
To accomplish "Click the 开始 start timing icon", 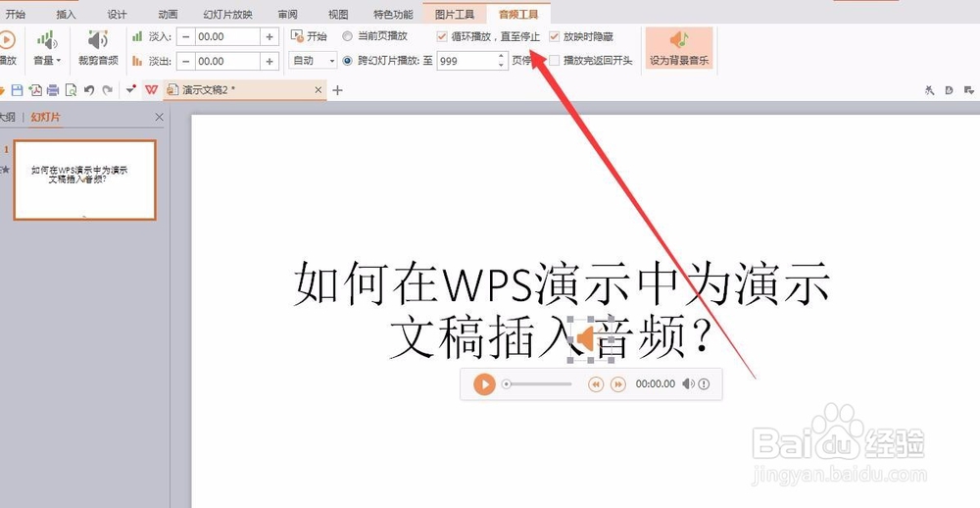I will (298, 36).
